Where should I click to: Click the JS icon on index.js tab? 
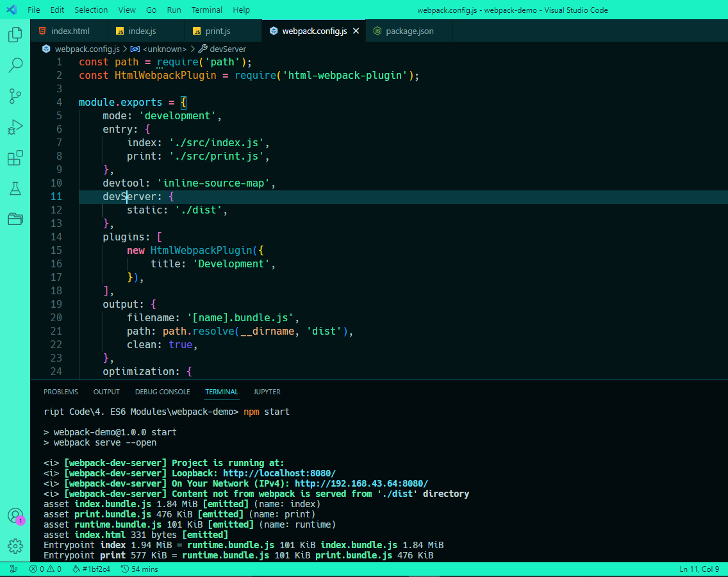click(x=120, y=31)
